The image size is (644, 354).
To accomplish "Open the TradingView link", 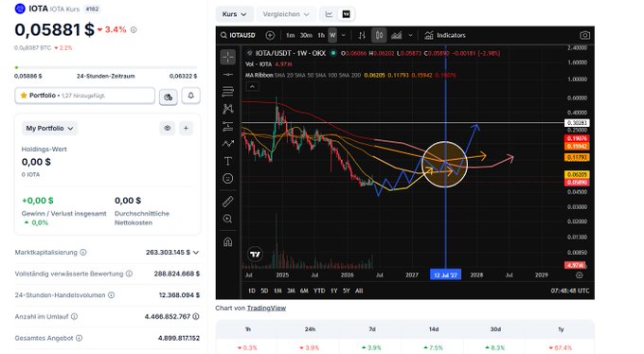I will pyautogui.click(x=266, y=308).
